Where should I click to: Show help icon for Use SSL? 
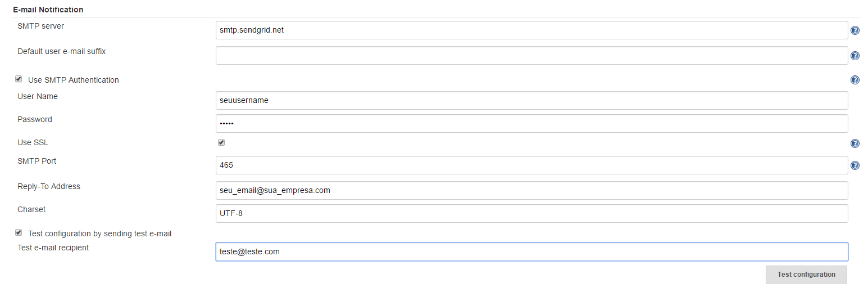pos(855,143)
